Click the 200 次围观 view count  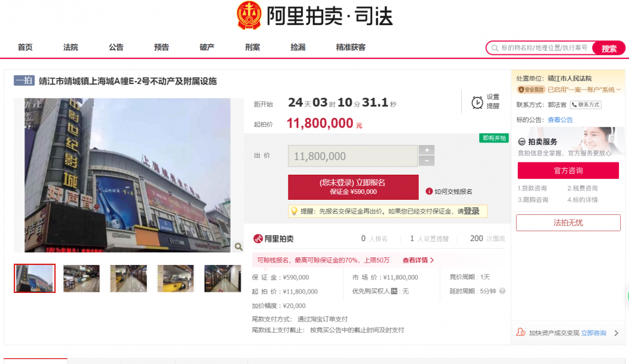click(x=487, y=239)
